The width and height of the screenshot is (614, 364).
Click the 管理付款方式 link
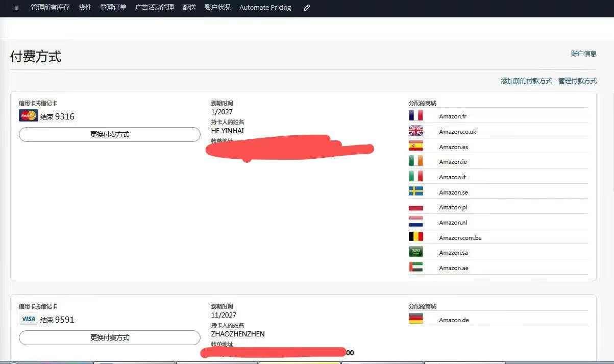577,81
